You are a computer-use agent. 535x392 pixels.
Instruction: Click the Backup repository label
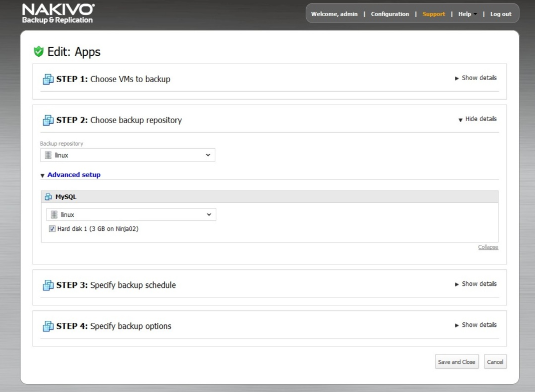tap(62, 143)
